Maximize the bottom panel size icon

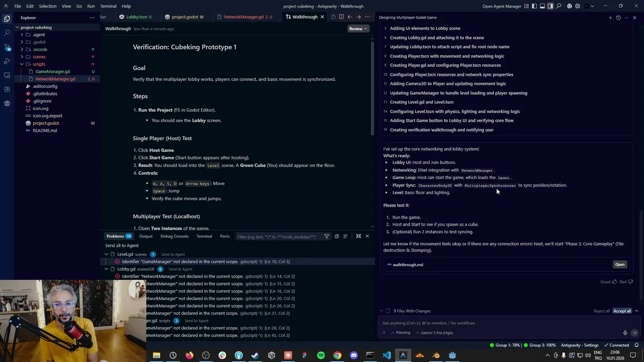point(358,236)
